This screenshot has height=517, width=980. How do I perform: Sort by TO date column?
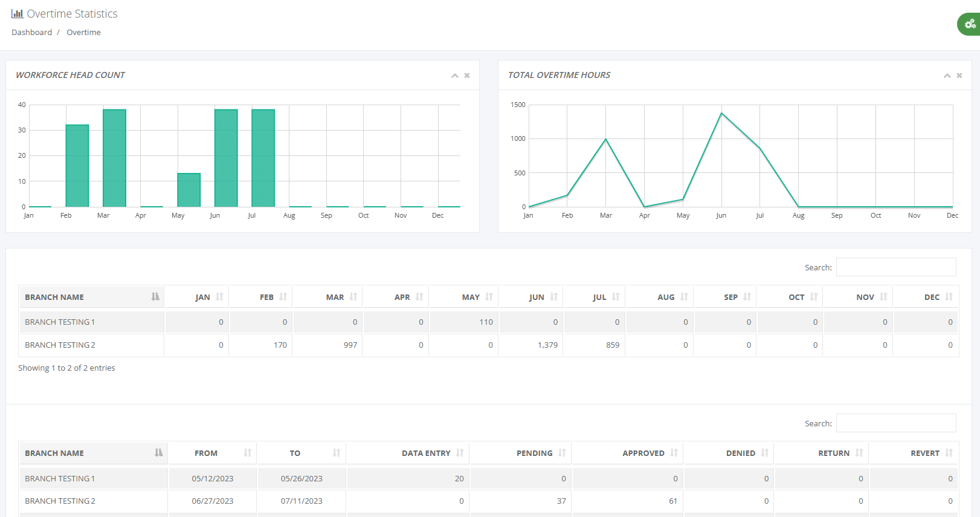301,453
